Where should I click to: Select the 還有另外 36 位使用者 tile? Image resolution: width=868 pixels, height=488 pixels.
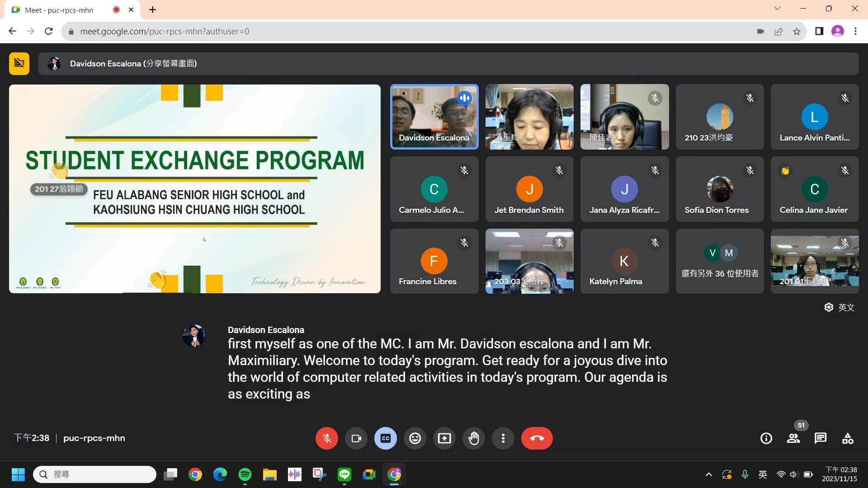tap(720, 261)
